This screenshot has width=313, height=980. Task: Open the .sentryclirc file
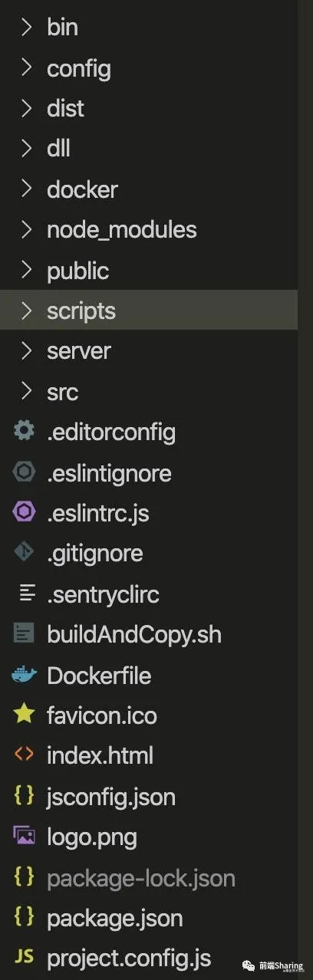[x=149, y=594]
